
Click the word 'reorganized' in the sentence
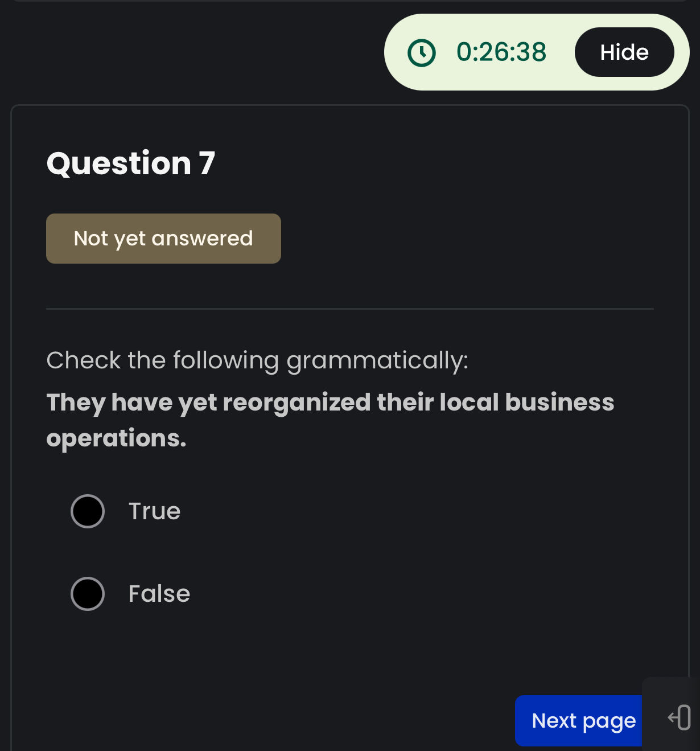pyautogui.click(x=297, y=403)
